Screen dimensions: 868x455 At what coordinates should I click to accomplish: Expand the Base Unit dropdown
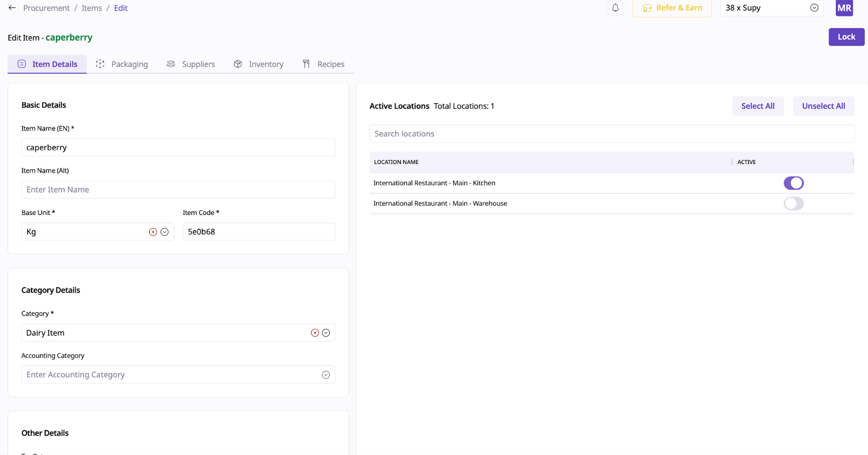[164, 232]
